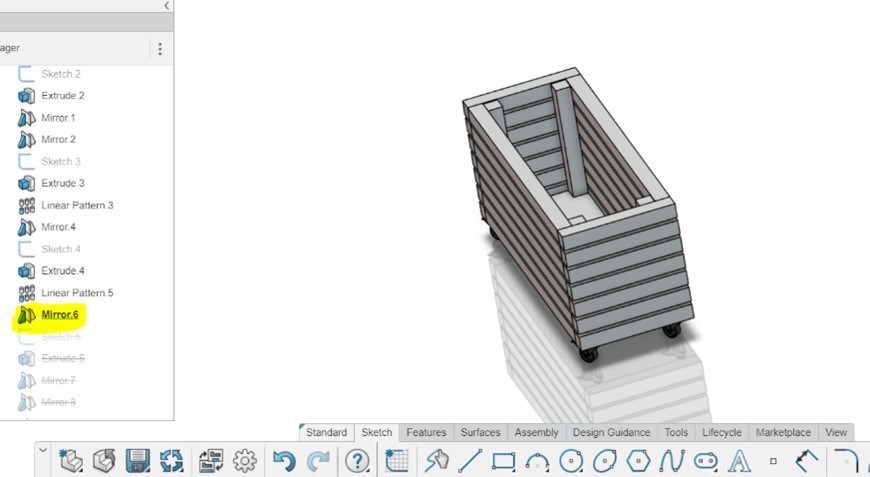Open the three-dot panel options menu
870x477 pixels.
point(160,48)
